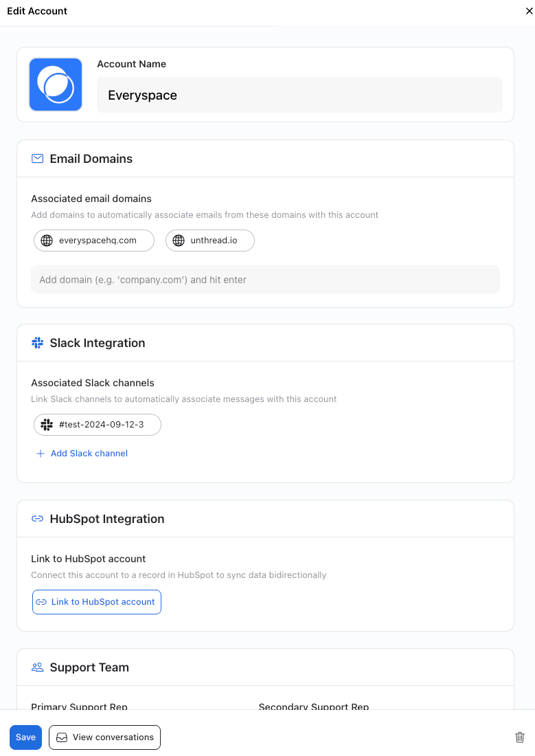Click the Slack icon on #test-2024-09-12-3 chip
Viewport: 535px width, 756px height.
[47, 425]
